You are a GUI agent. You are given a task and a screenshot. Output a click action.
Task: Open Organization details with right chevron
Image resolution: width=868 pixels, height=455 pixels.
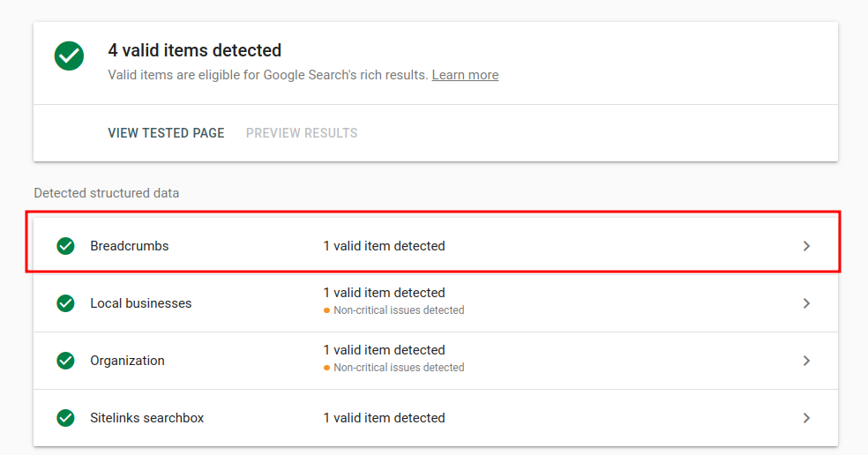pos(806,361)
